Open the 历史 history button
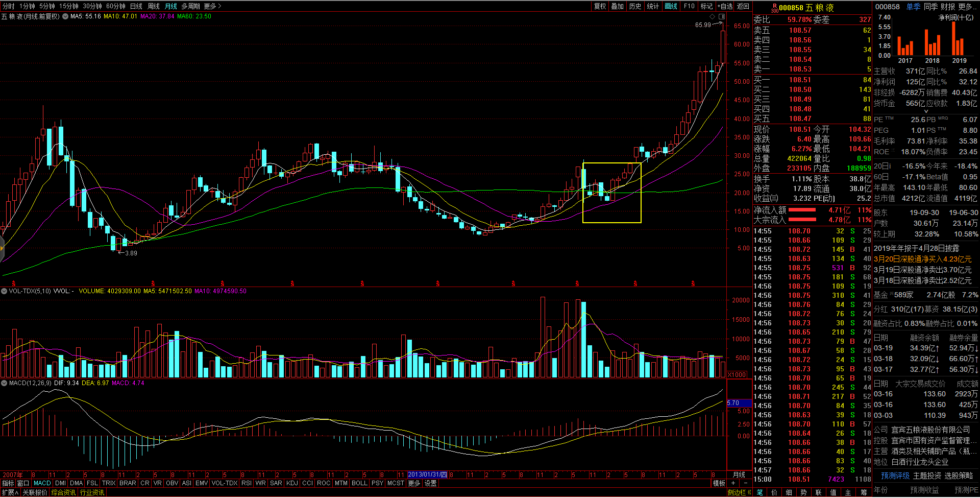This screenshot has width=980, height=498. [x=635, y=6]
